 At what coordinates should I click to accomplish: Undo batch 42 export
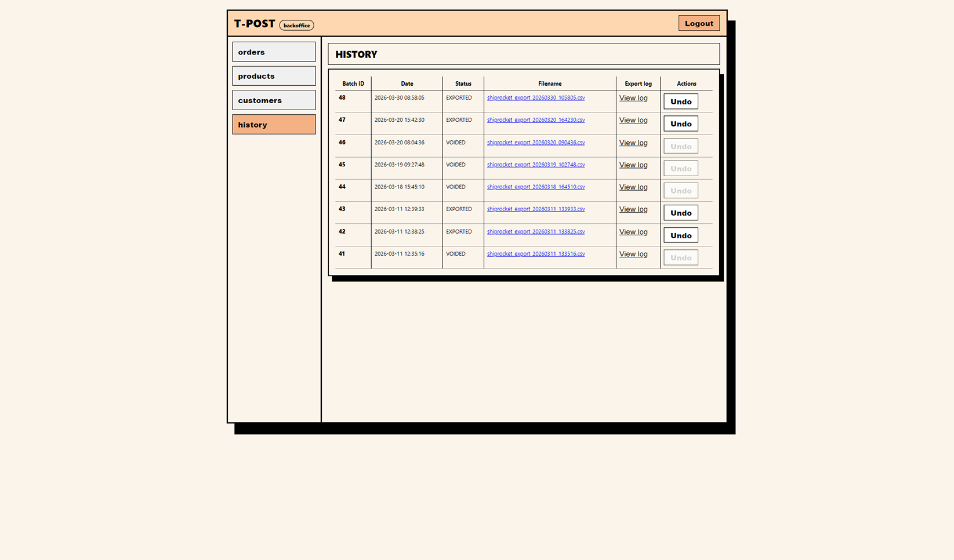pyautogui.click(x=680, y=235)
